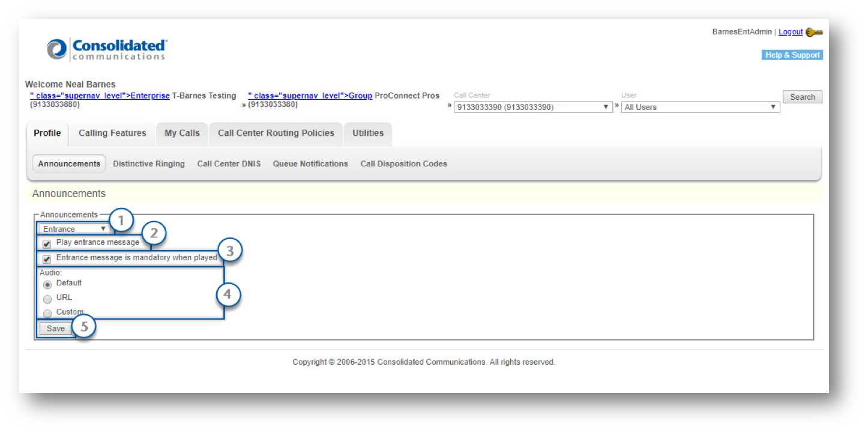Click the T-Barnes Testing enterprise name
The width and height of the screenshot is (868, 432).
(204, 96)
